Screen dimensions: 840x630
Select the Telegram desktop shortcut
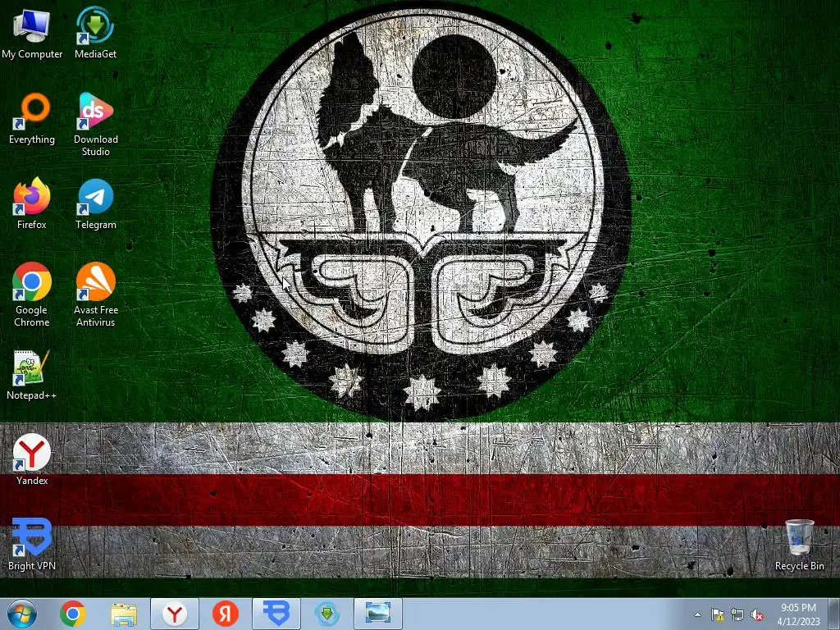click(x=95, y=203)
